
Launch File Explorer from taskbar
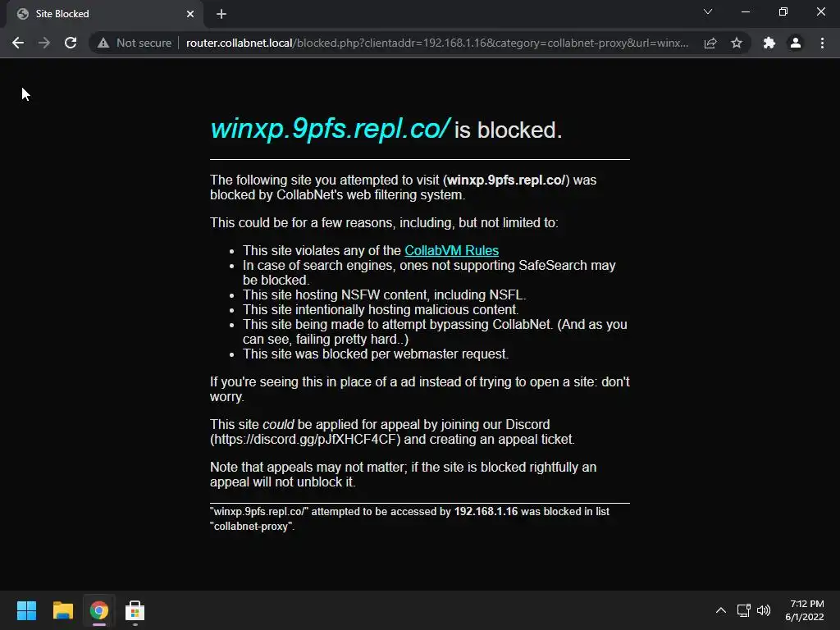click(62, 610)
